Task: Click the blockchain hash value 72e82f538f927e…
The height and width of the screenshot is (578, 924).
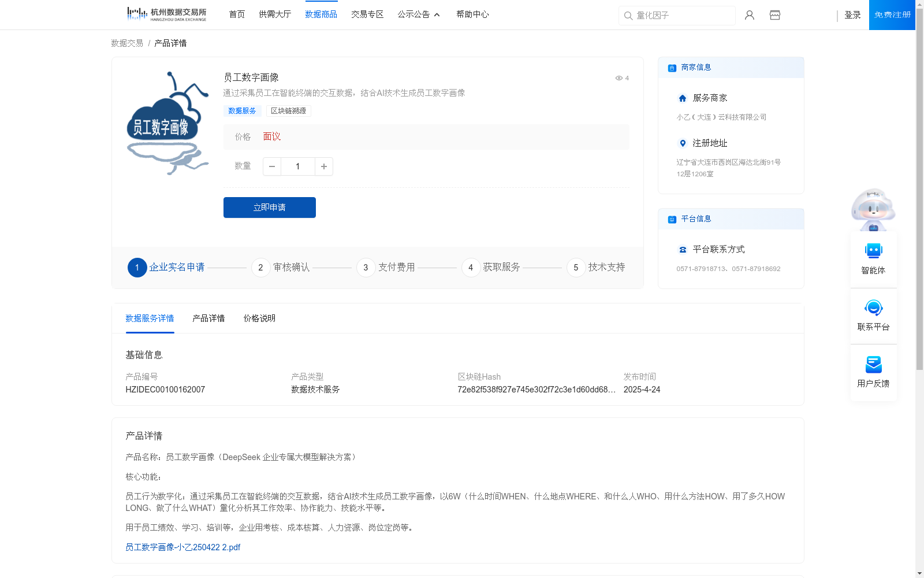Action: (536, 390)
